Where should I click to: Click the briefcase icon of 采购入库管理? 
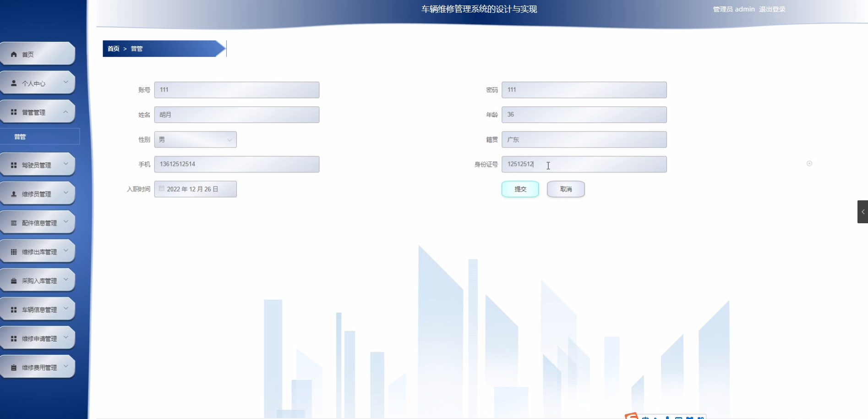pos(14,281)
